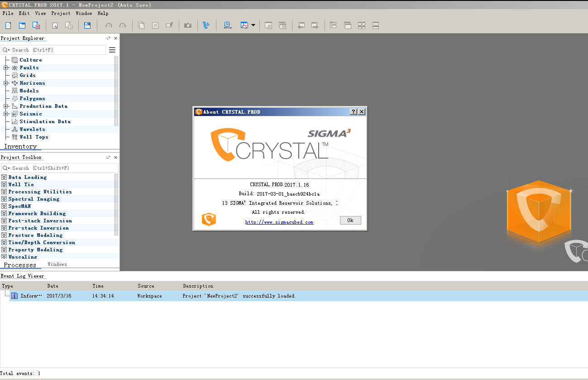Open the Help menu

tap(103, 13)
